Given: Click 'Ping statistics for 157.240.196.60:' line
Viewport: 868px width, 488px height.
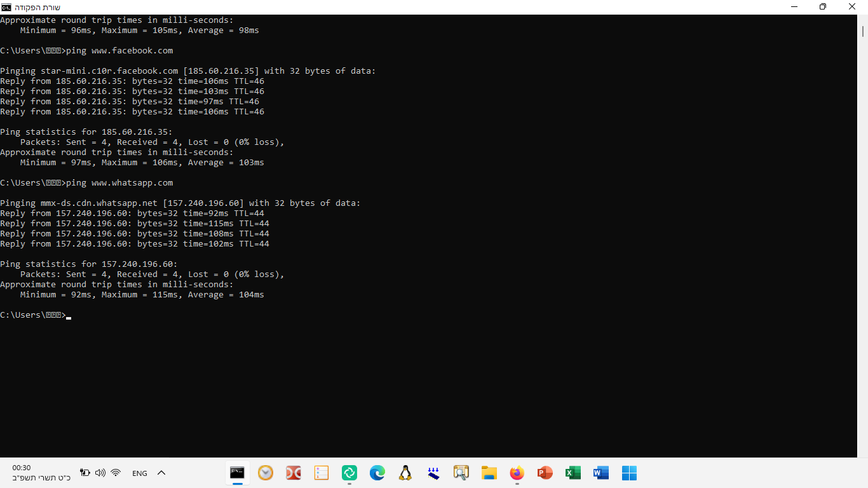Looking at the screenshot, I should [89, 264].
